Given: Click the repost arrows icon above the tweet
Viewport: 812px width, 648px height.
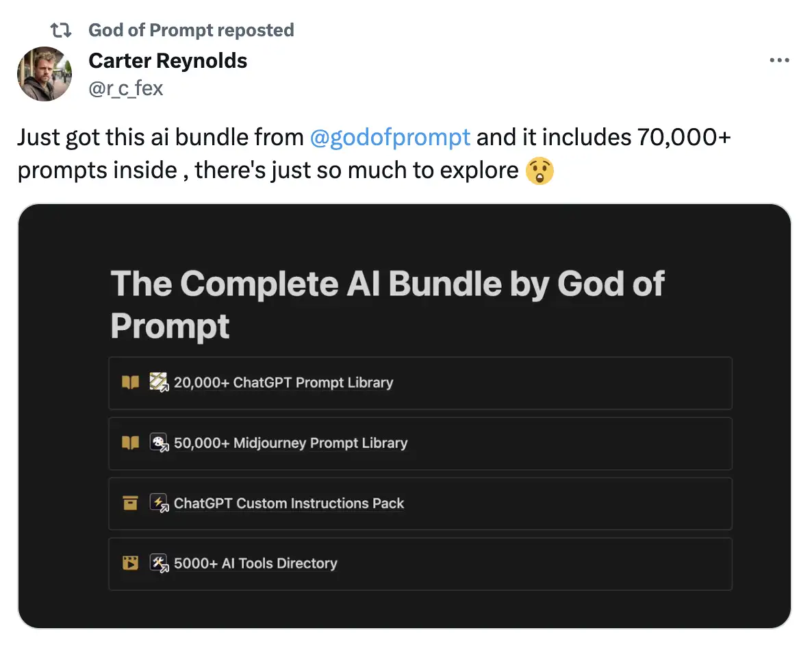Looking at the screenshot, I should (61, 29).
